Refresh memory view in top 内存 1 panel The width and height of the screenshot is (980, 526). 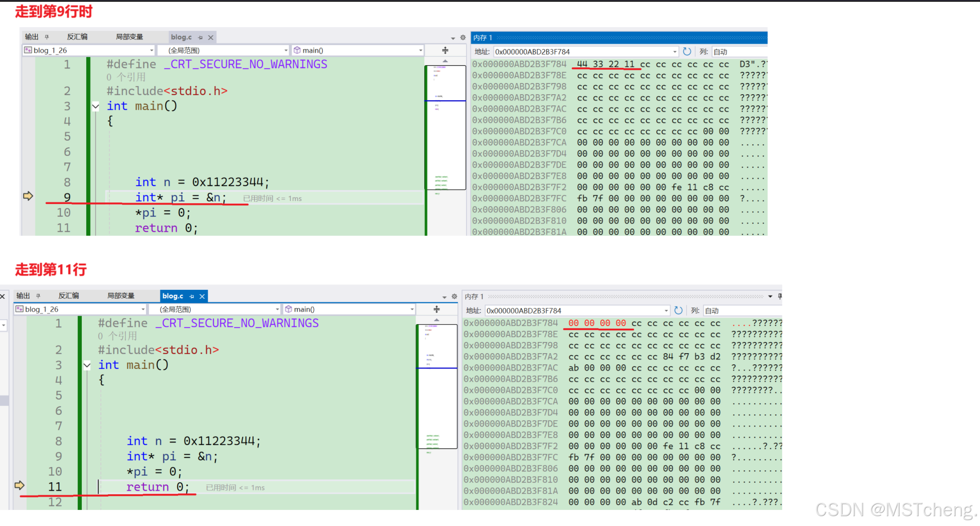(x=687, y=52)
